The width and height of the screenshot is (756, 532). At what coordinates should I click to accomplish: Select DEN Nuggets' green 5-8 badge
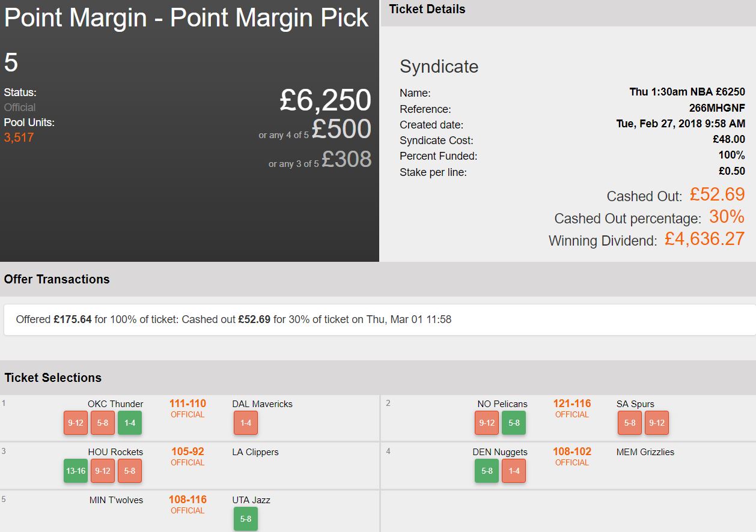[x=487, y=471]
